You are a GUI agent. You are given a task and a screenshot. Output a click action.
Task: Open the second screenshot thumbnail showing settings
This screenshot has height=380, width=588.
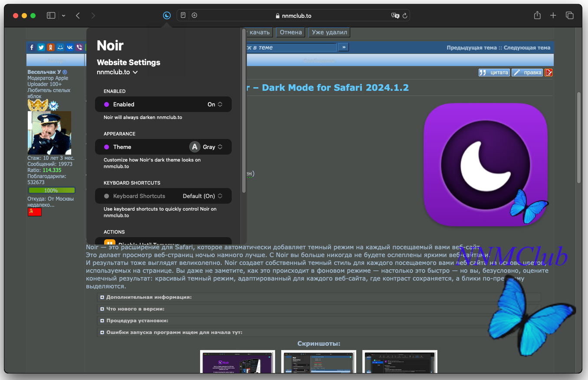319,362
